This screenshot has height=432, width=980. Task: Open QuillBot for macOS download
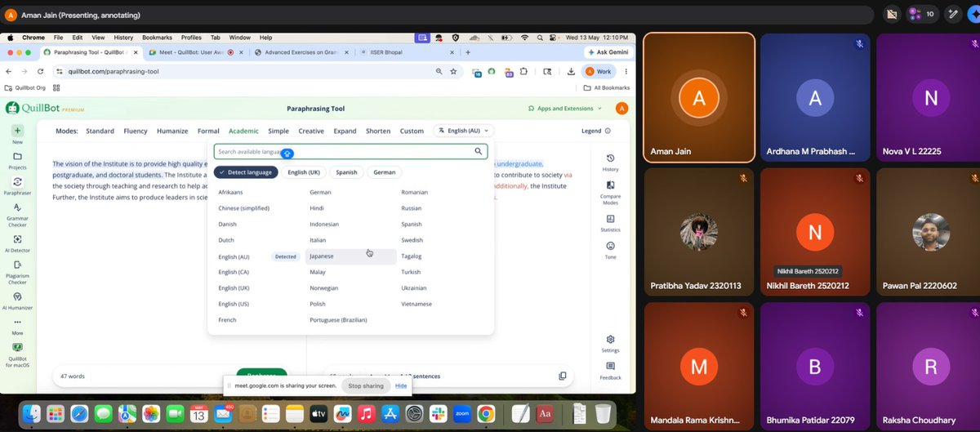click(17, 356)
